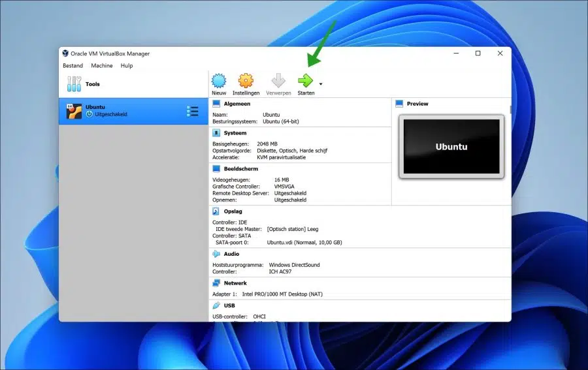Close the VirtualBox Manager window
Image resolution: width=588 pixels, height=370 pixels.
(x=500, y=53)
